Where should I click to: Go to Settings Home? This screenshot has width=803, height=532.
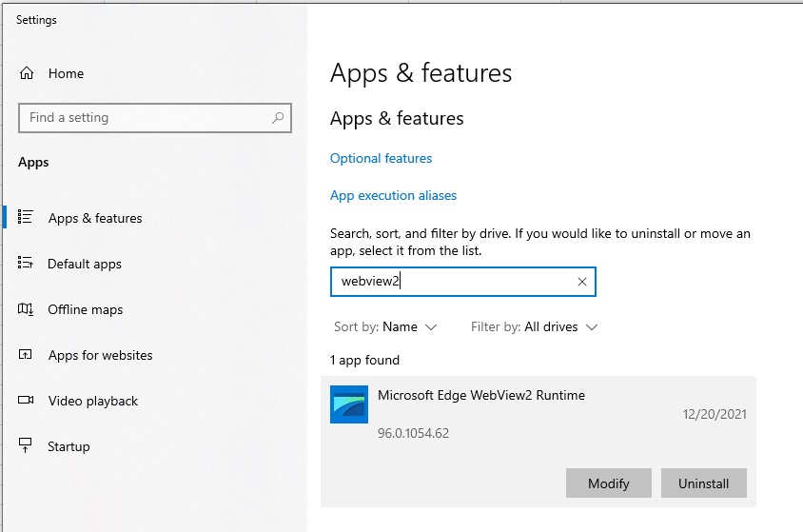click(x=51, y=73)
